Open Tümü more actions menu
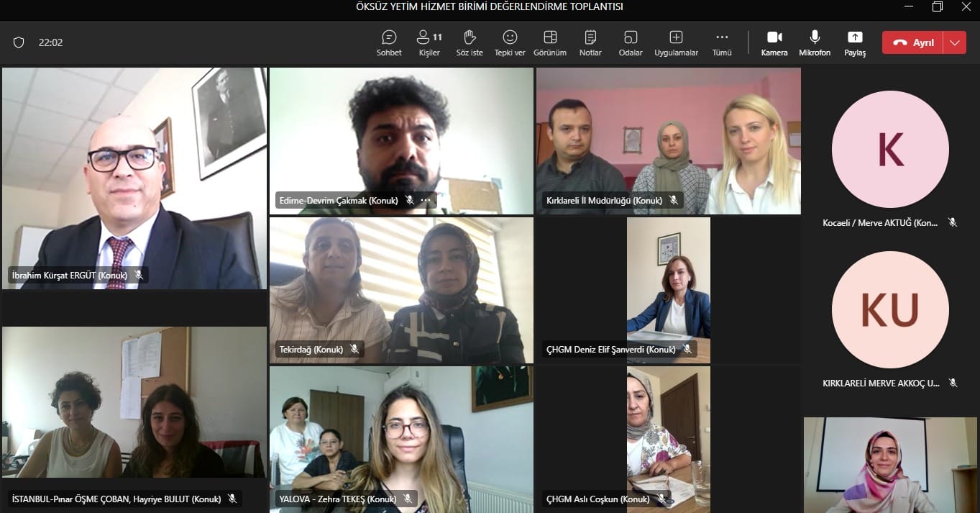 coord(722,43)
